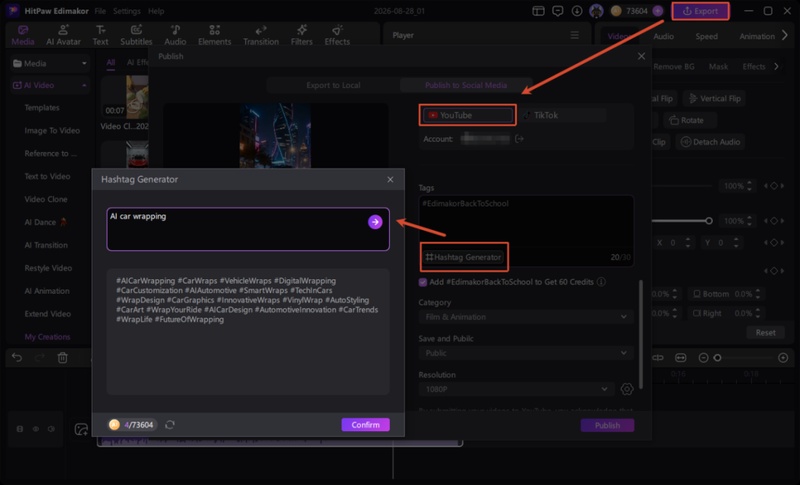Select the YouTube platform
Image resolution: width=800 pixels, height=485 pixels.
[468, 115]
